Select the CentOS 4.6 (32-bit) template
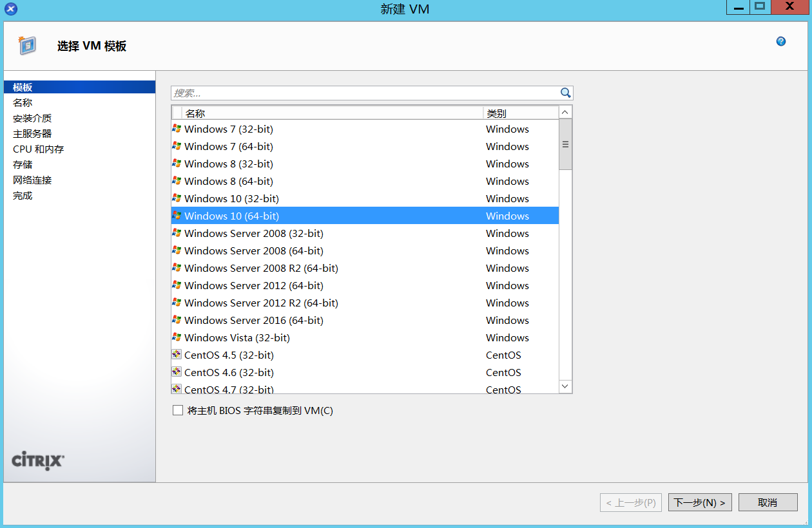The image size is (812, 528). pyautogui.click(x=365, y=372)
